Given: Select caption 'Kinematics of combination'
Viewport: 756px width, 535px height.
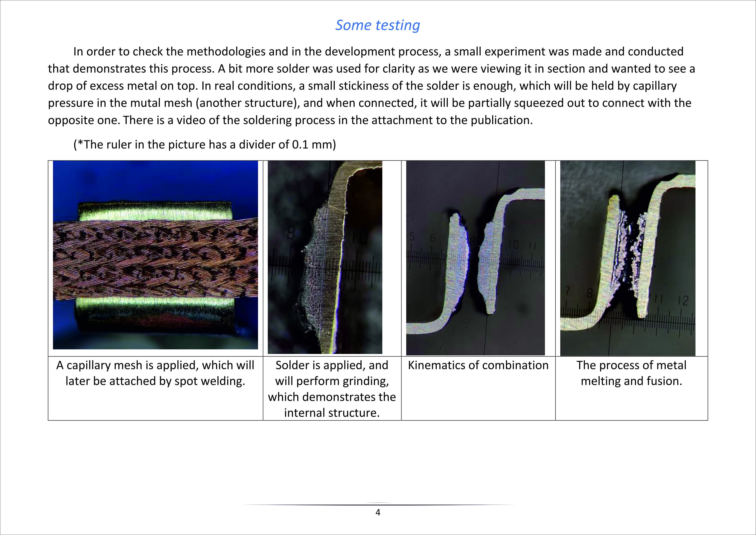Looking at the screenshot, I should coord(478,365).
